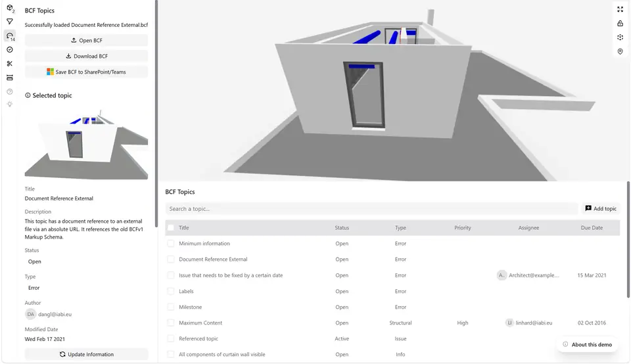Image resolution: width=631 pixels, height=364 pixels.
Task: Toggle the viewer lock icon
Action: 620,24
